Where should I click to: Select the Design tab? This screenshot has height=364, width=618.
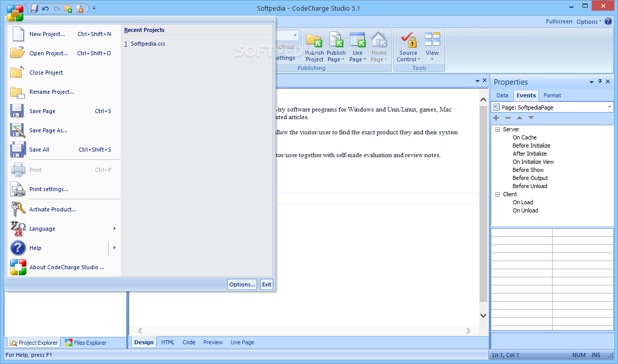tap(144, 342)
